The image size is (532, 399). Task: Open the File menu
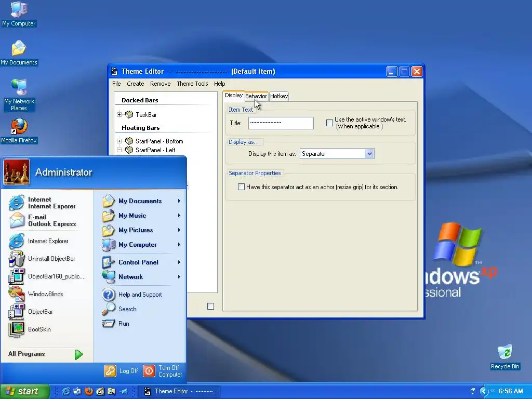(x=116, y=84)
